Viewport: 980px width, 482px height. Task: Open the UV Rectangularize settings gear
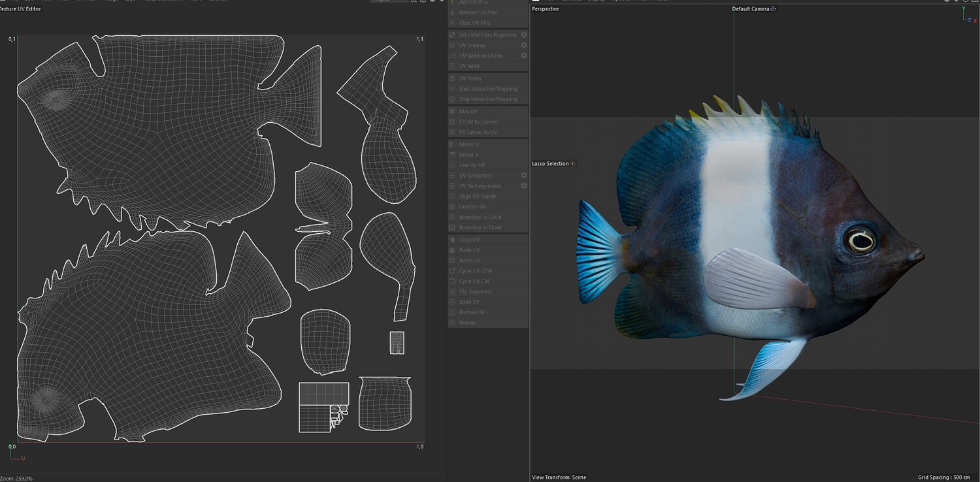point(524,186)
